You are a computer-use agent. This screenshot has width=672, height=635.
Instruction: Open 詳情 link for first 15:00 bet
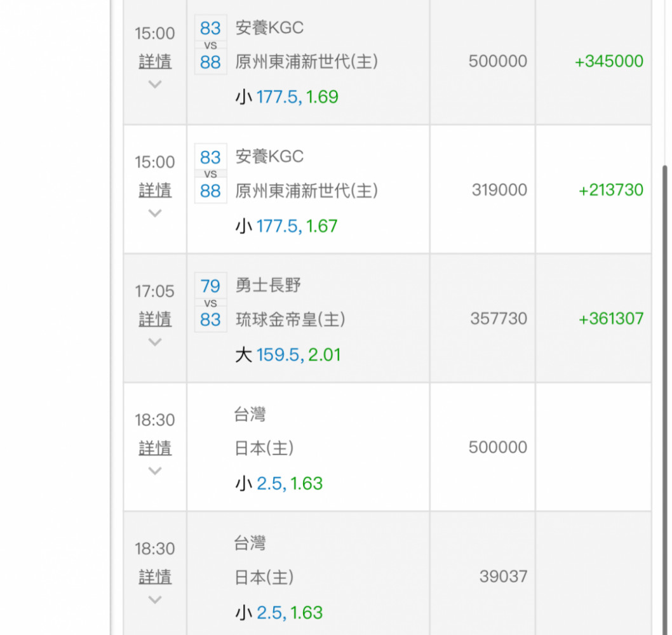pos(155,62)
